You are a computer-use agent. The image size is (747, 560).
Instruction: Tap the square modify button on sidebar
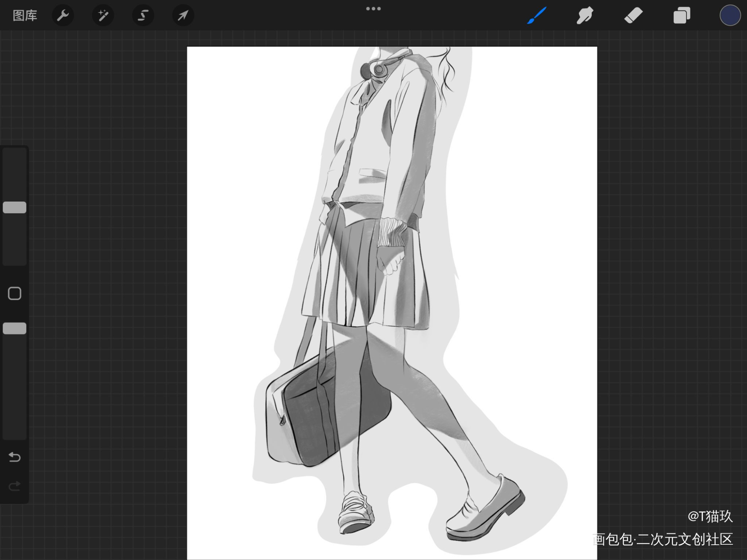[15, 293]
